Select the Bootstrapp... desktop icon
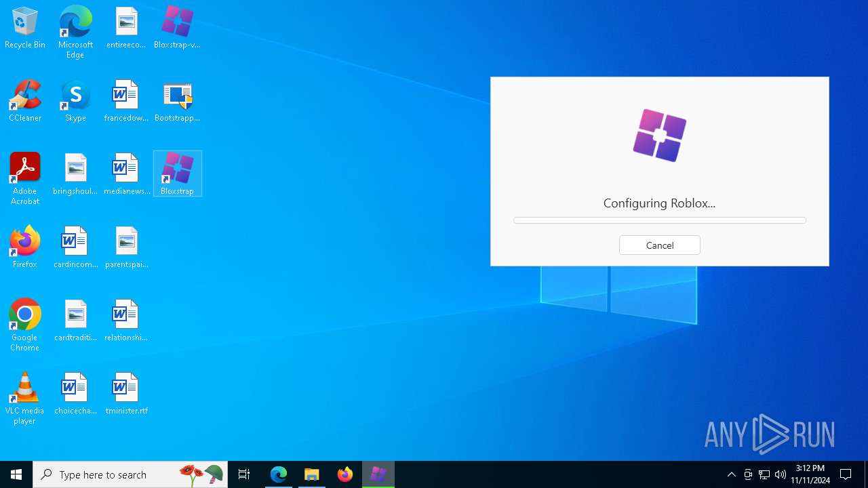Screen dimensions: 868x488 [x=177, y=102]
